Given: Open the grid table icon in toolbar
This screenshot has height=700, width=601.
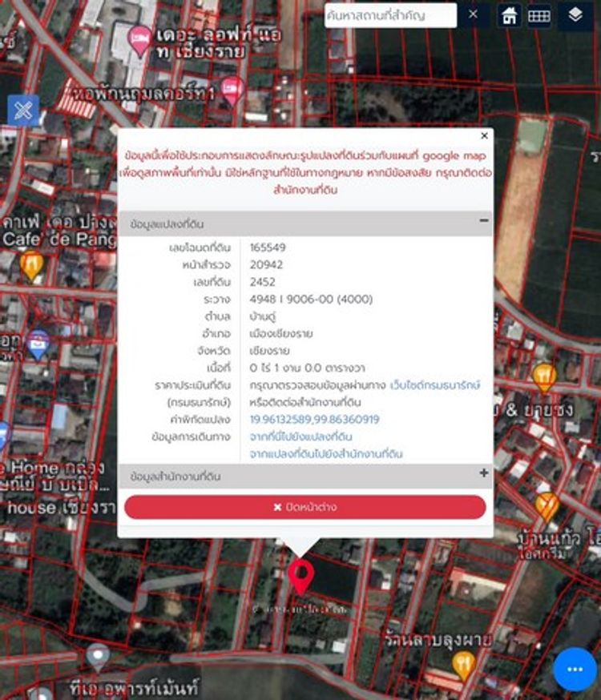Looking at the screenshot, I should pyautogui.click(x=538, y=15).
